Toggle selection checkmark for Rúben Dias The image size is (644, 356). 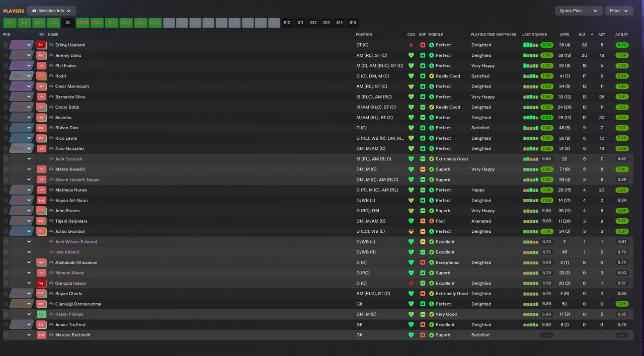click(x=6, y=128)
